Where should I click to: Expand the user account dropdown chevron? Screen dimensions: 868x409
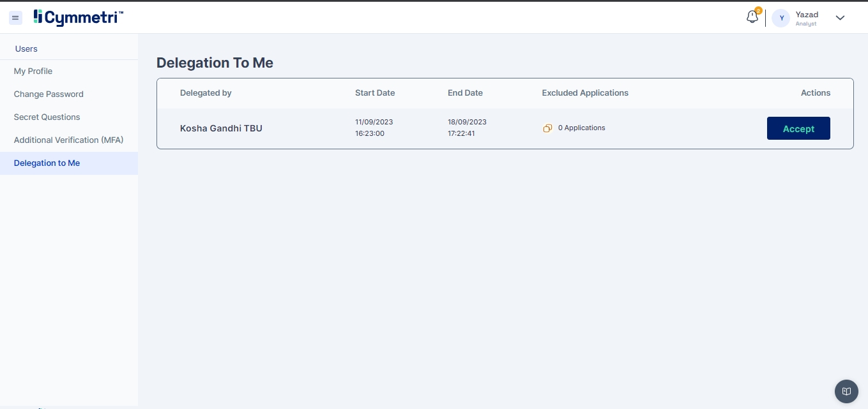840,18
